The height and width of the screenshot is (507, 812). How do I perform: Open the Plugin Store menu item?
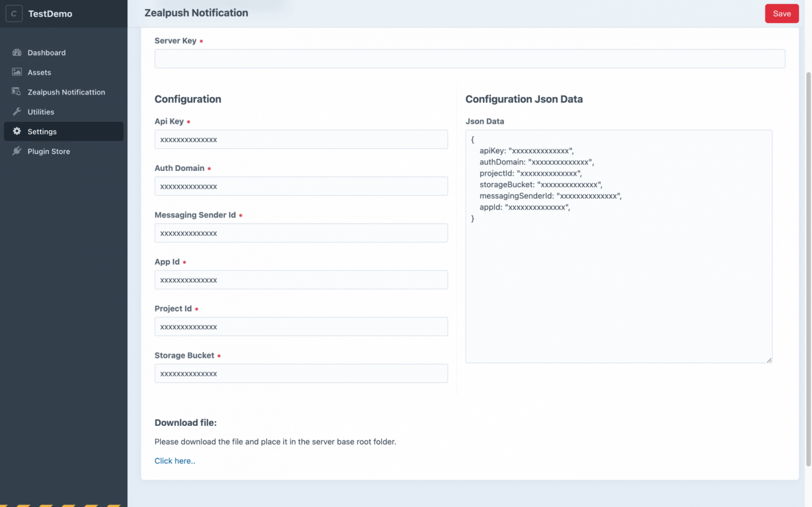[x=49, y=151]
